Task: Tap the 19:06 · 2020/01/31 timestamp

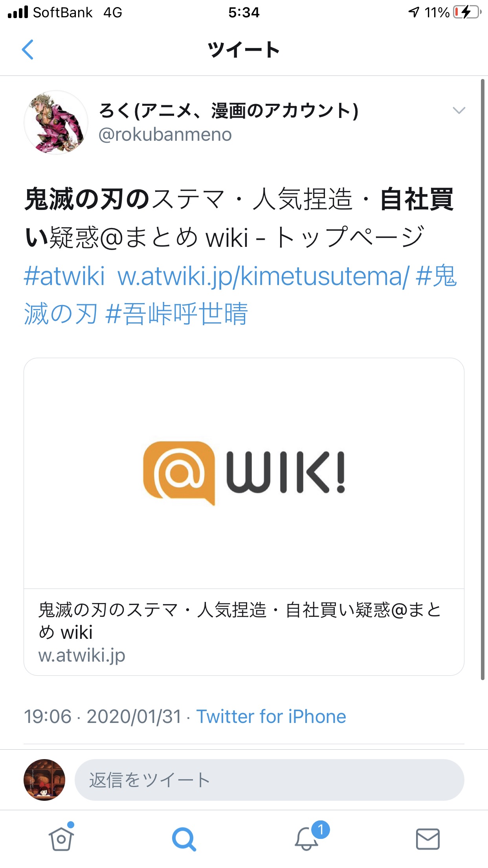Action: tap(103, 717)
